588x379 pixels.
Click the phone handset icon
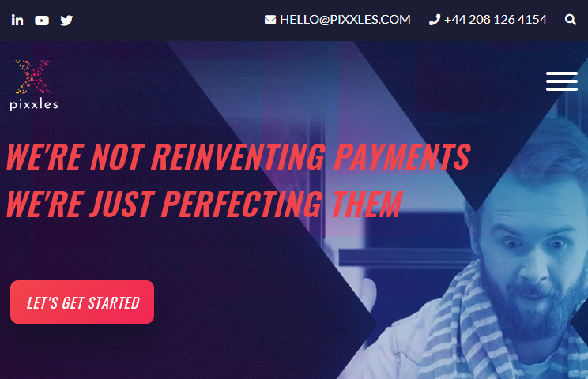click(x=434, y=20)
